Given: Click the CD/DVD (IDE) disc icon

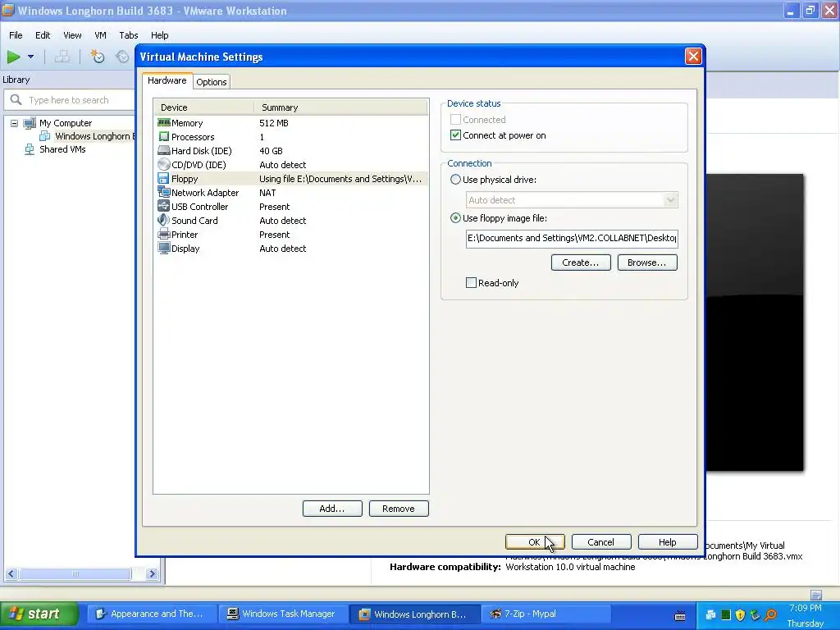Looking at the screenshot, I should [x=164, y=164].
